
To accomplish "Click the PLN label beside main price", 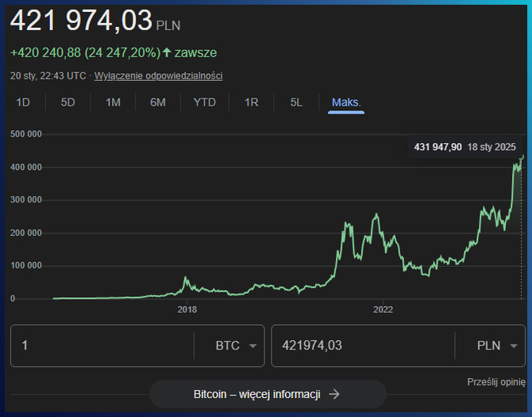I will click(x=168, y=25).
